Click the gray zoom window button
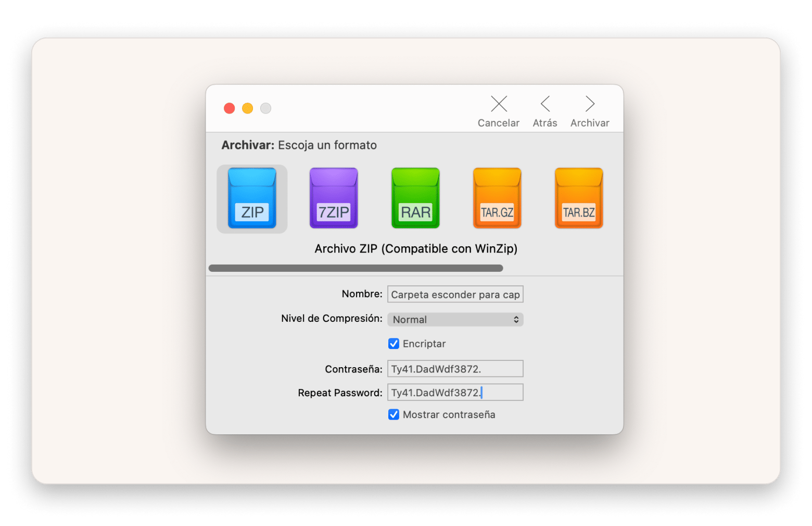This screenshot has width=812, height=526. [266, 108]
